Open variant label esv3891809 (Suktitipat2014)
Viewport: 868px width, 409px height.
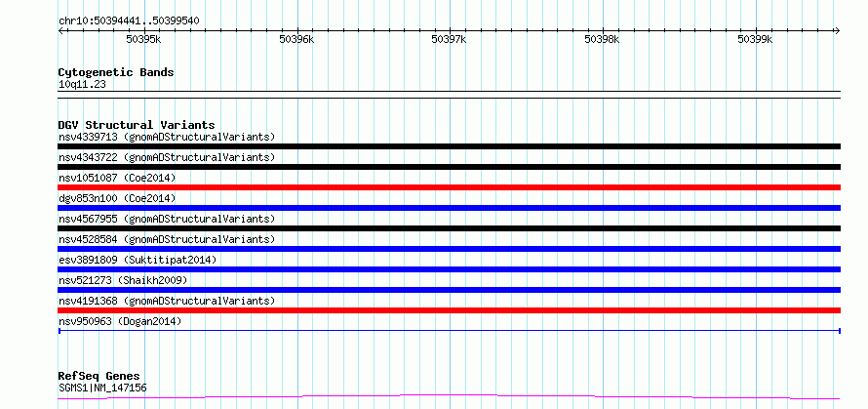click(x=138, y=260)
